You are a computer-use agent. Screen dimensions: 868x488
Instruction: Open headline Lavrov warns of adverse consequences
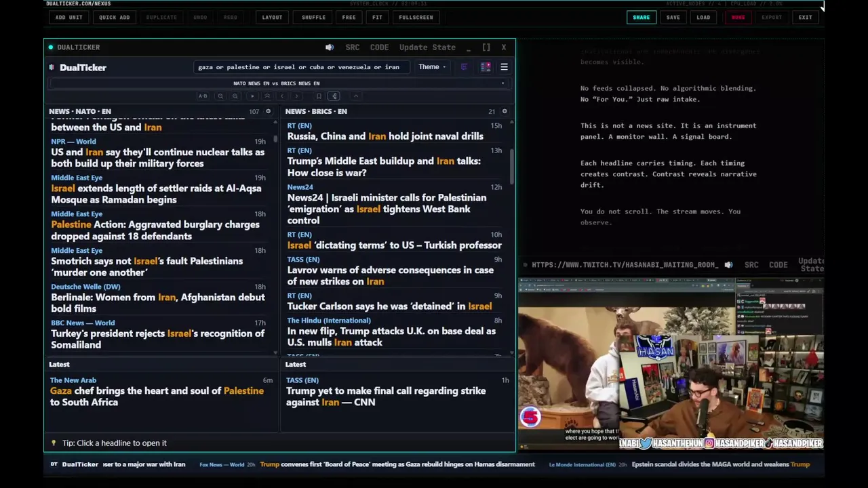pos(390,276)
